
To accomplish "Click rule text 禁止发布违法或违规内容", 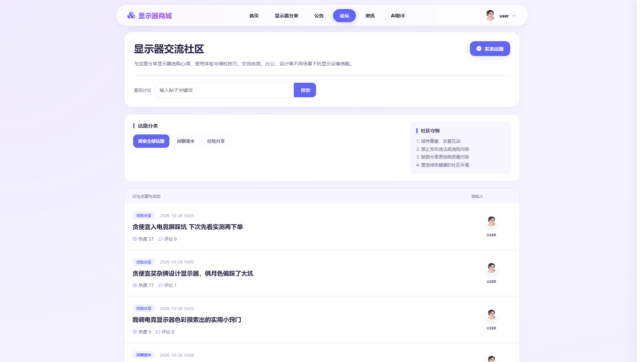I will [x=445, y=149].
